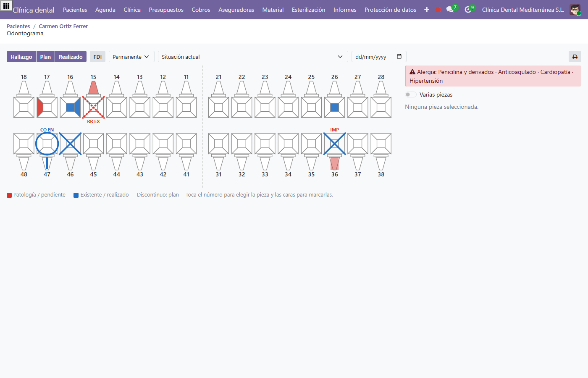The width and height of the screenshot is (588, 378).
Task: Open the calendar picker icon in date field
Action: coord(399,57)
